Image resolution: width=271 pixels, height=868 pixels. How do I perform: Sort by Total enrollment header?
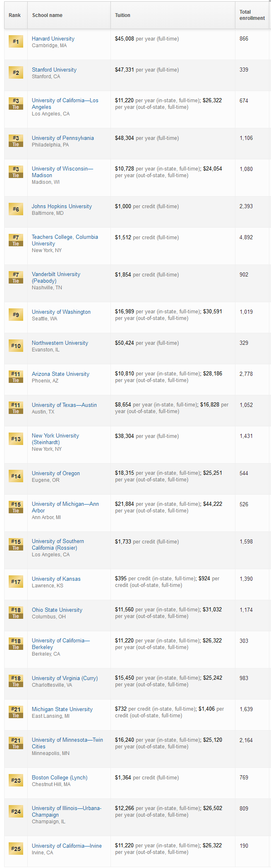[x=252, y=15]
